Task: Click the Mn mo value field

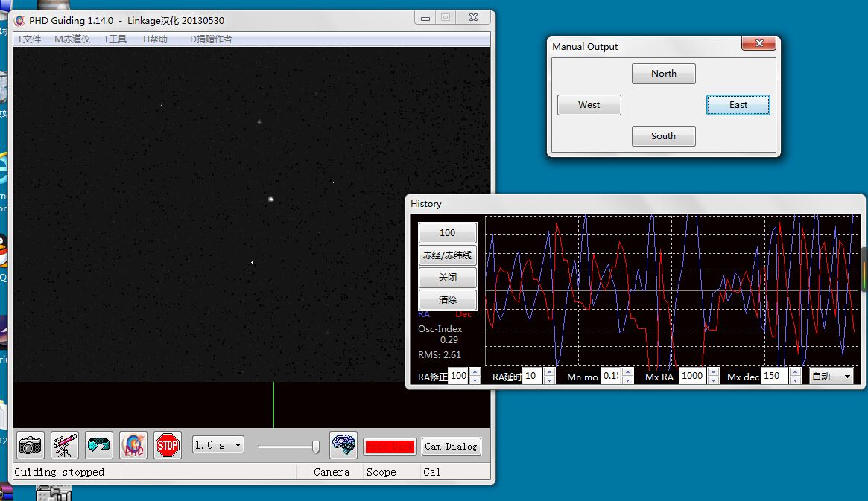Action: tap(611, 376)
